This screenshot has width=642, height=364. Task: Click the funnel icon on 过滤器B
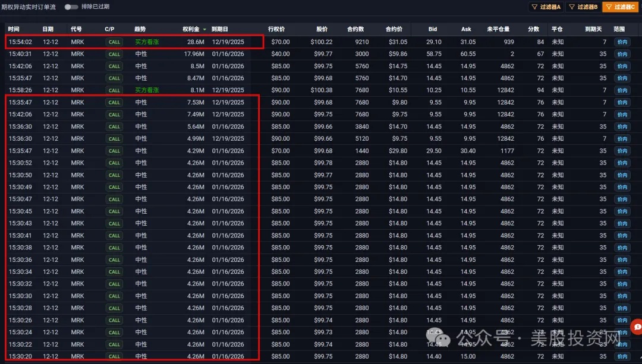pyautogui.click(x=572, y=7)
